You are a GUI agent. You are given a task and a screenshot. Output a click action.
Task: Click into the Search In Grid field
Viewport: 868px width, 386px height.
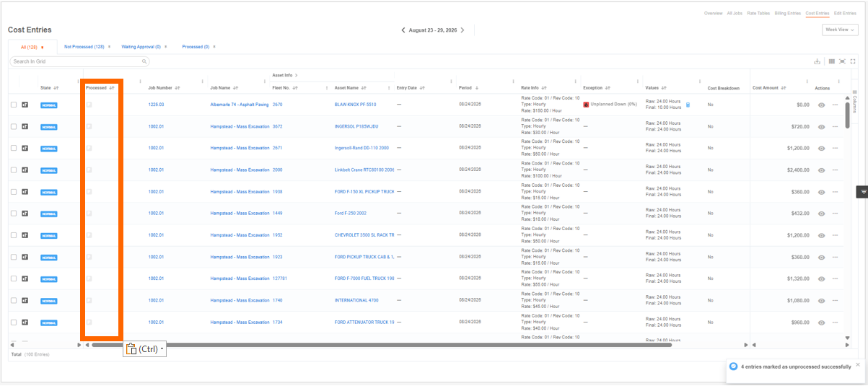(x=79, y=62)
